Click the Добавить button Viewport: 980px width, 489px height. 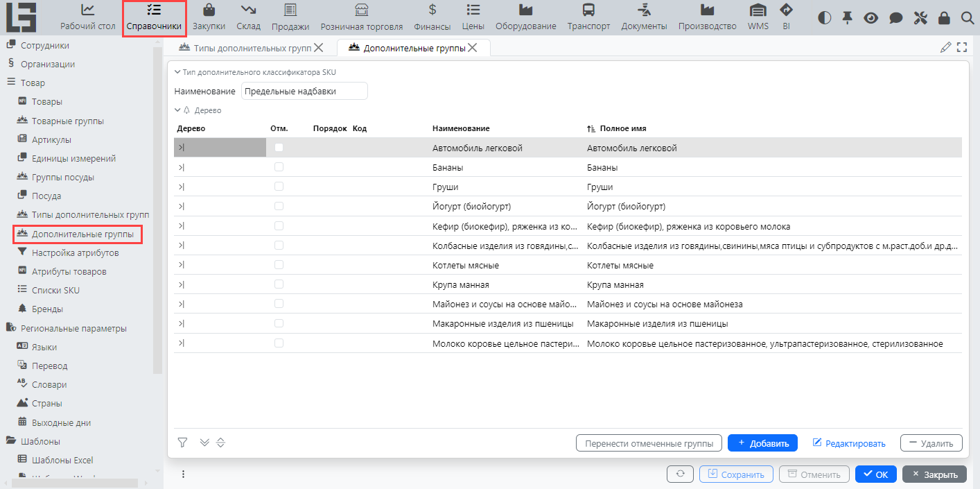762,443
